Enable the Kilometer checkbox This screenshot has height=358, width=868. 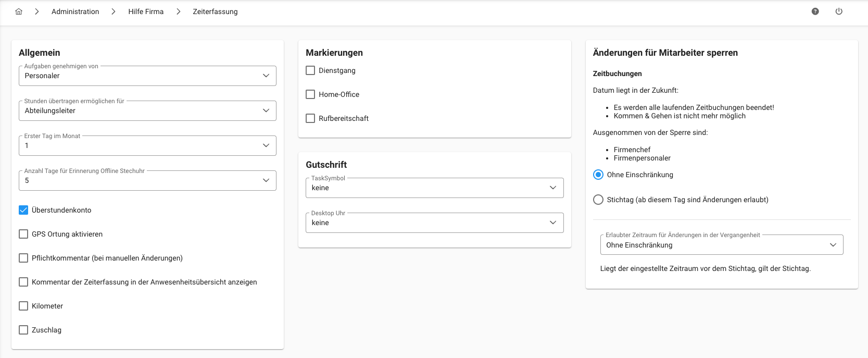tap(23, 306)
